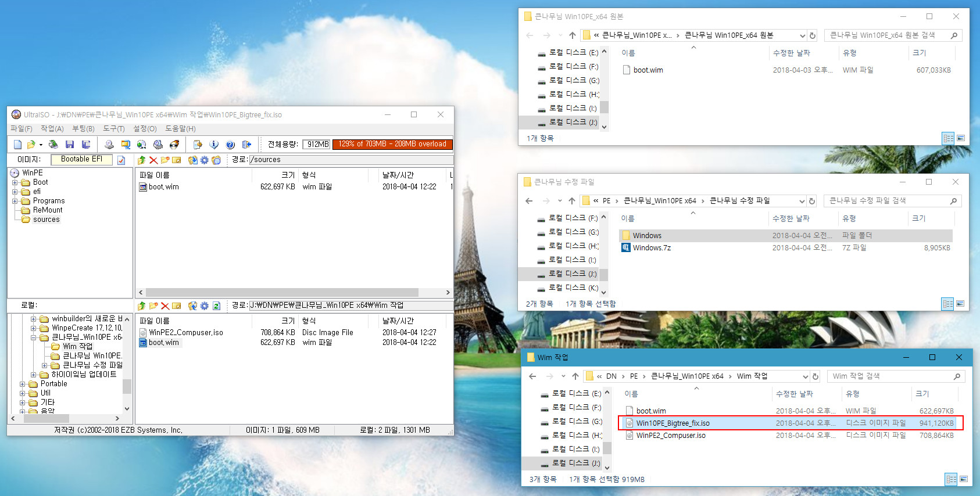The height and width of the screenshot is (496, 980).
Task: Expand the Boot folder in image tree
Action: coord(15,182)
